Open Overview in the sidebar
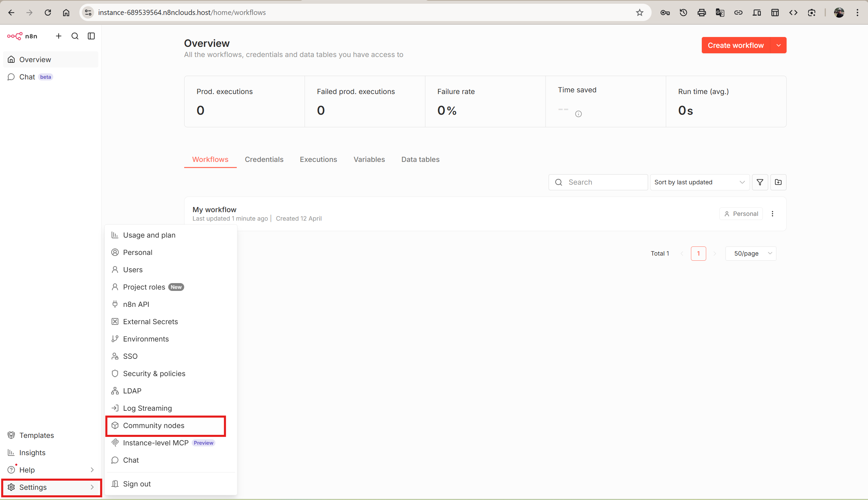The height and width of the screenshot is (500, 868). 51,59
